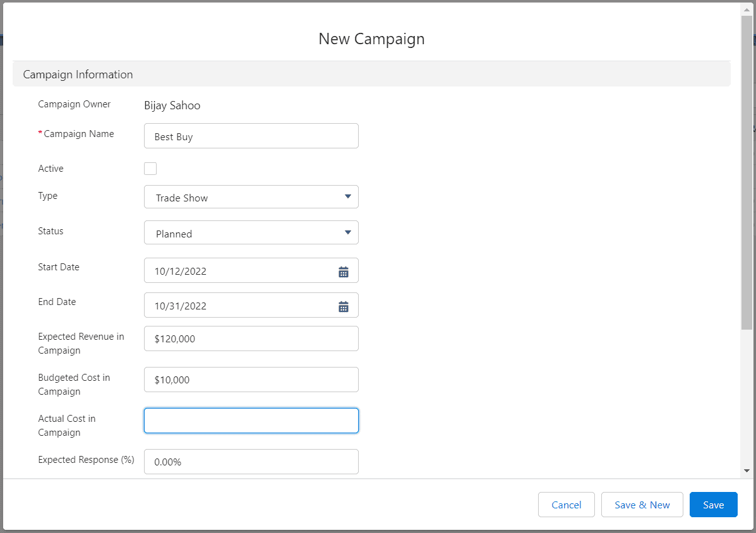Click the Status field's dropdown arrow
The image size is (756, 533).
click(348, 232)
